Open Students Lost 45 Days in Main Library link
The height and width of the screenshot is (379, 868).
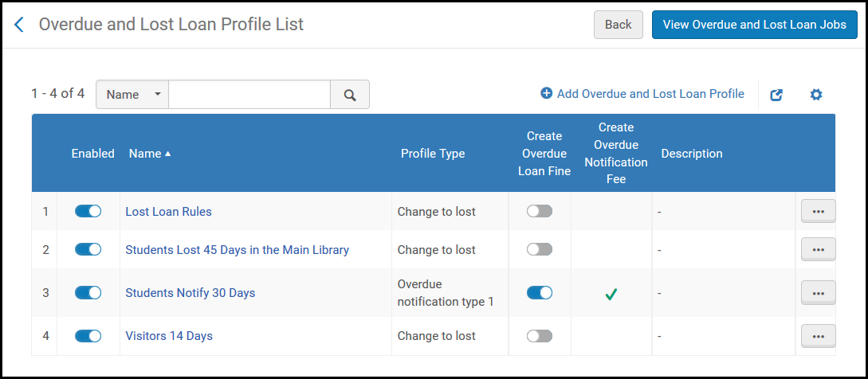click(x=237, y=250)
